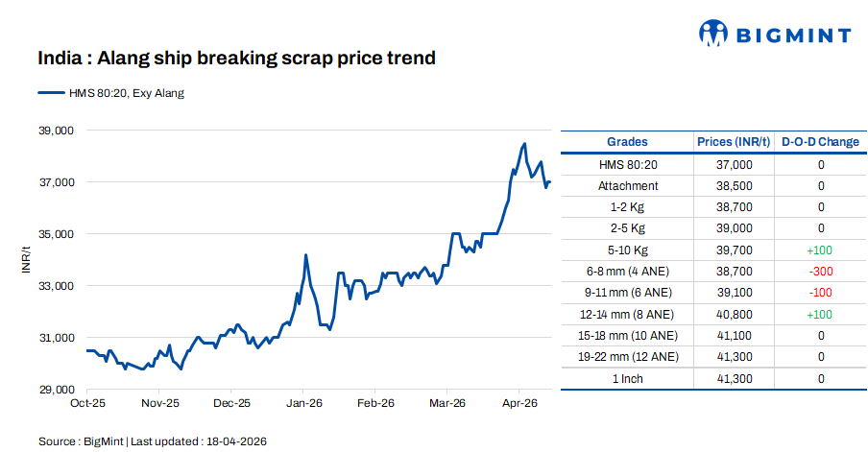Click the BIGMINT brand name text
Image resolution: width=868 pixels, height=452 pixels.
tap(793, 36)
